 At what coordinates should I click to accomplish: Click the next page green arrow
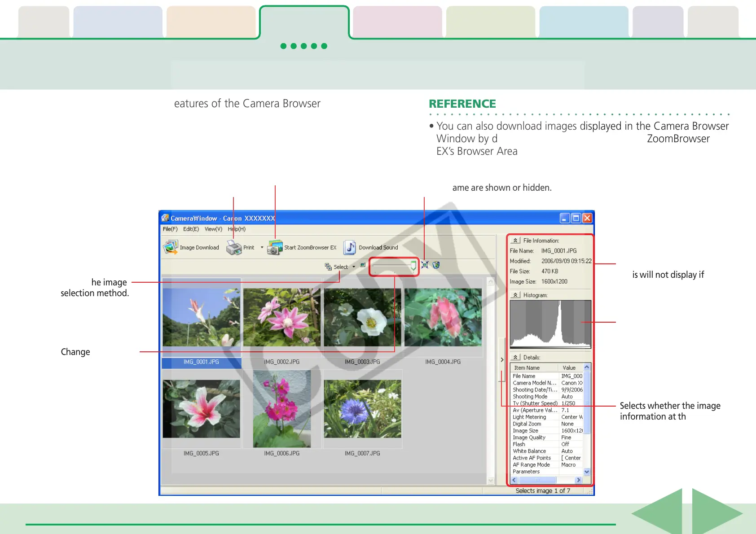pyautogui.click(x=716, y=512)
